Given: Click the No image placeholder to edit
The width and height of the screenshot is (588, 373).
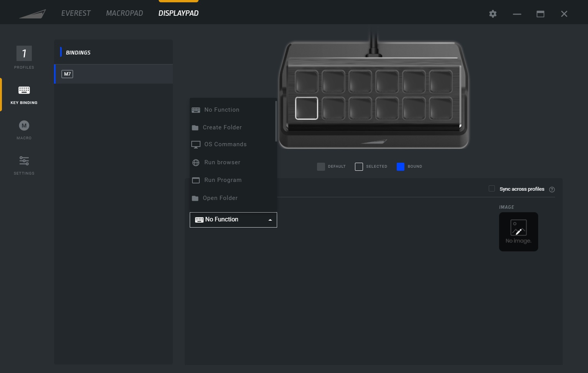Looking at the screenshot, I should tap(519, 232).
